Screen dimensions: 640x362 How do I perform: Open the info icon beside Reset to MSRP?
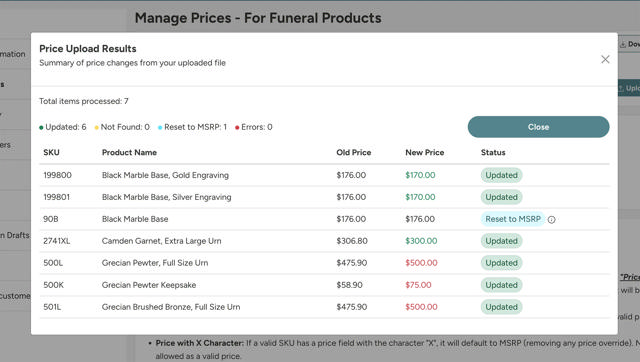point(551,220)
